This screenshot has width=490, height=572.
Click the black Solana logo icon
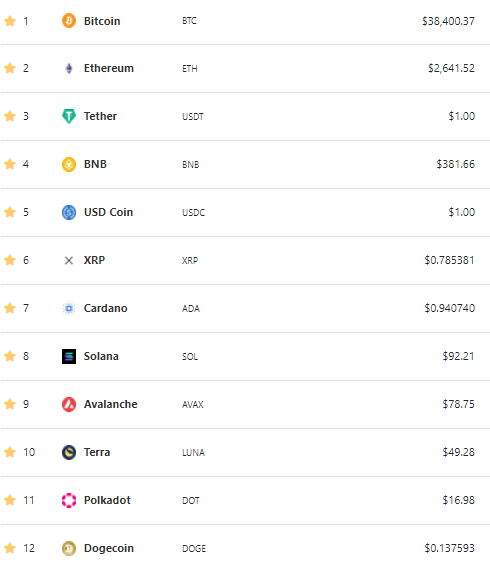[69, 356]
